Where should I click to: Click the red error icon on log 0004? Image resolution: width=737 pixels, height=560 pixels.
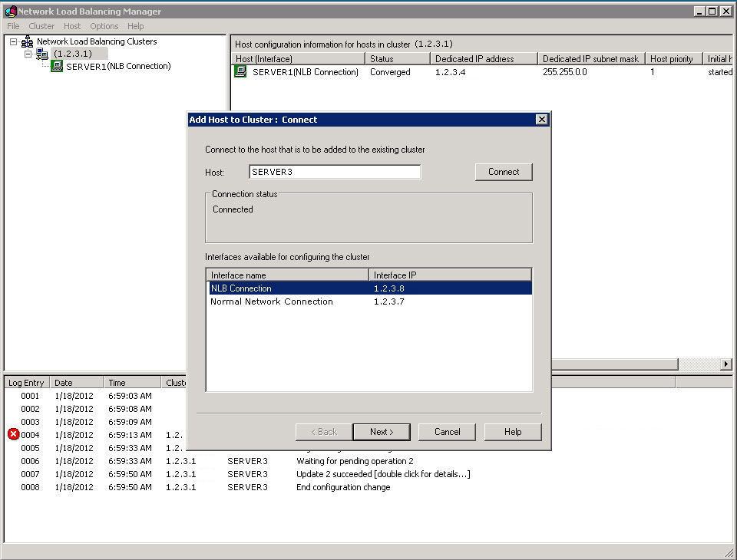[13, 434]
